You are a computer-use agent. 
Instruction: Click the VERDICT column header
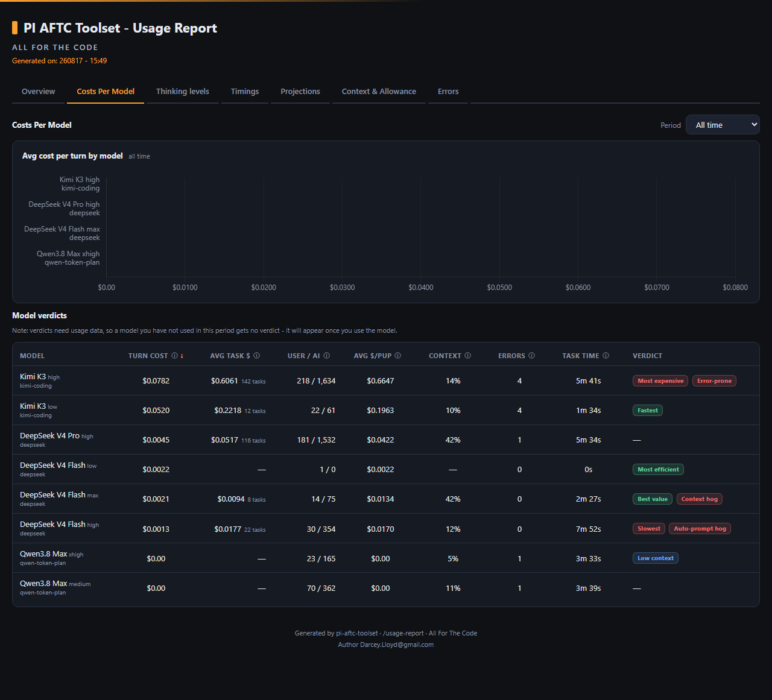647,356
